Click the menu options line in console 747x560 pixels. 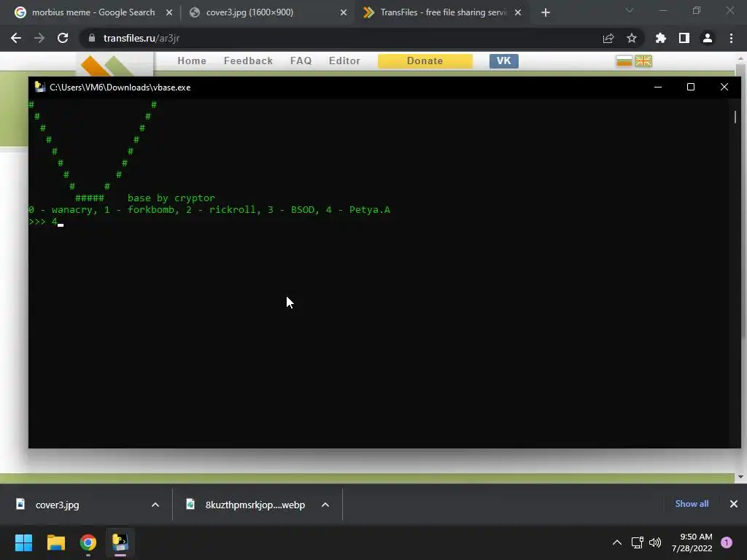[209, 209]
